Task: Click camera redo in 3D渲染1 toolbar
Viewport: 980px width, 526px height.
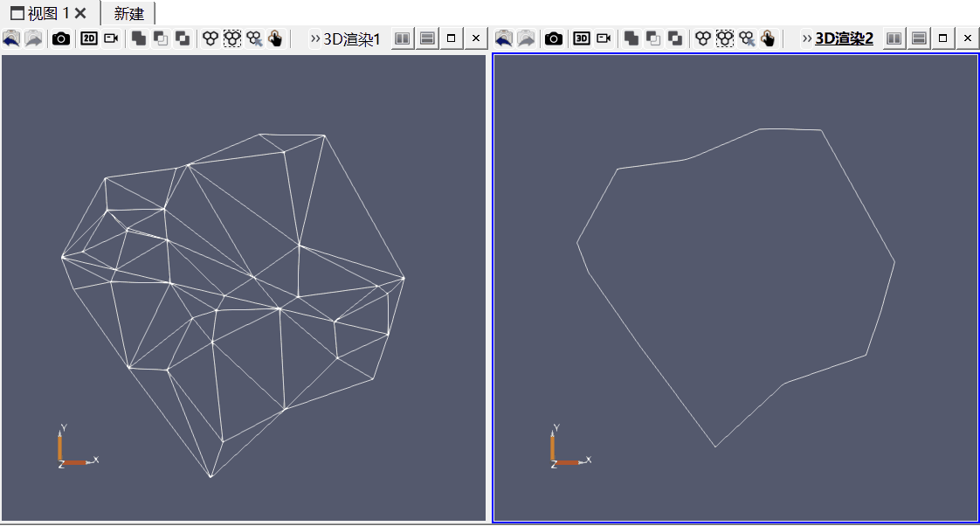Action: [34, 38]
